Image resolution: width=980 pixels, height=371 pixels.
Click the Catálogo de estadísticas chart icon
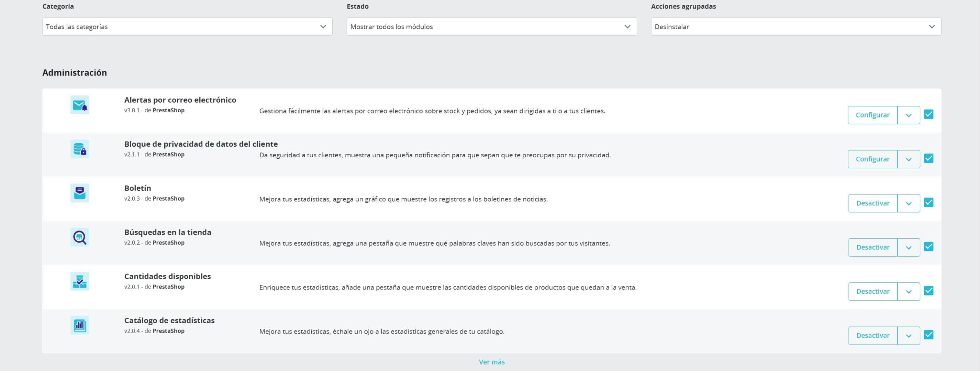[79, 325]
